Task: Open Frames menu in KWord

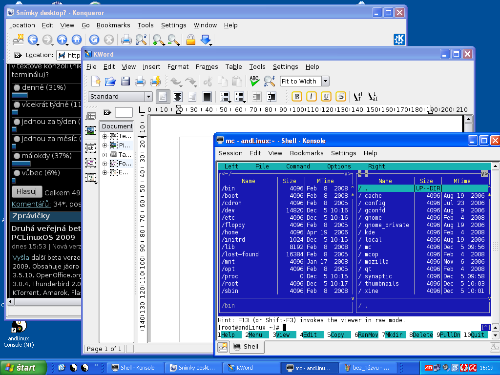Action: pos(207,67)
